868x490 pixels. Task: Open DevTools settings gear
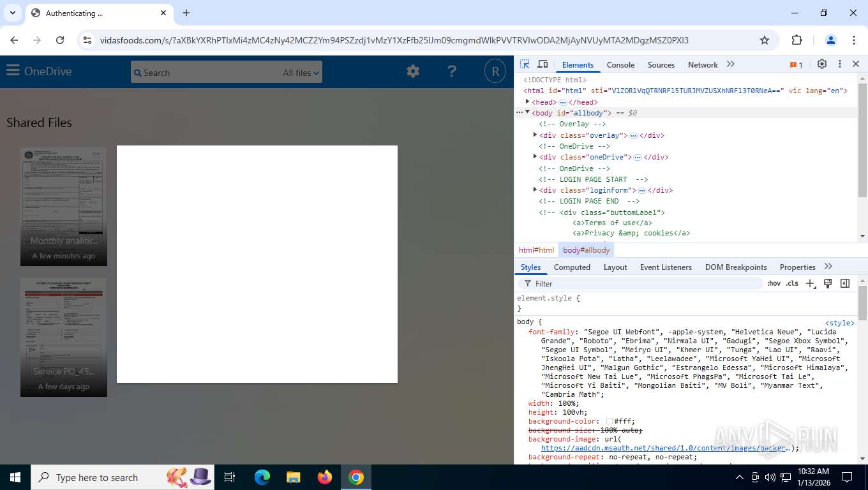(822, 64)
